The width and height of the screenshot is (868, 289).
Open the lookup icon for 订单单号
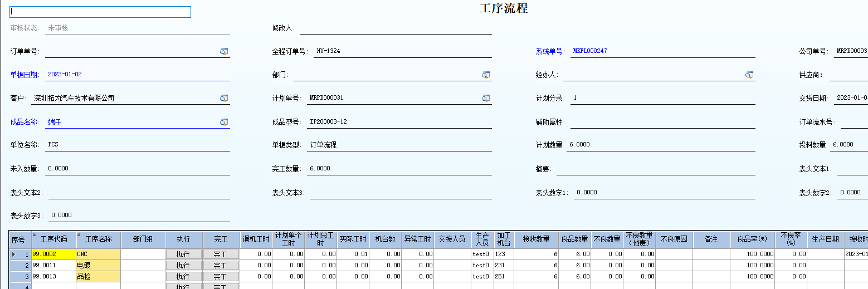tap(223, 51)
